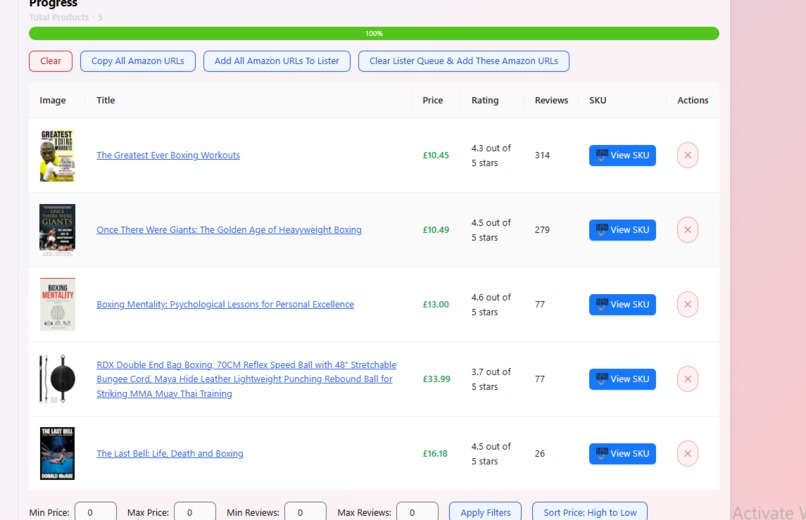Focus the Max Price input field

[195, 512]
